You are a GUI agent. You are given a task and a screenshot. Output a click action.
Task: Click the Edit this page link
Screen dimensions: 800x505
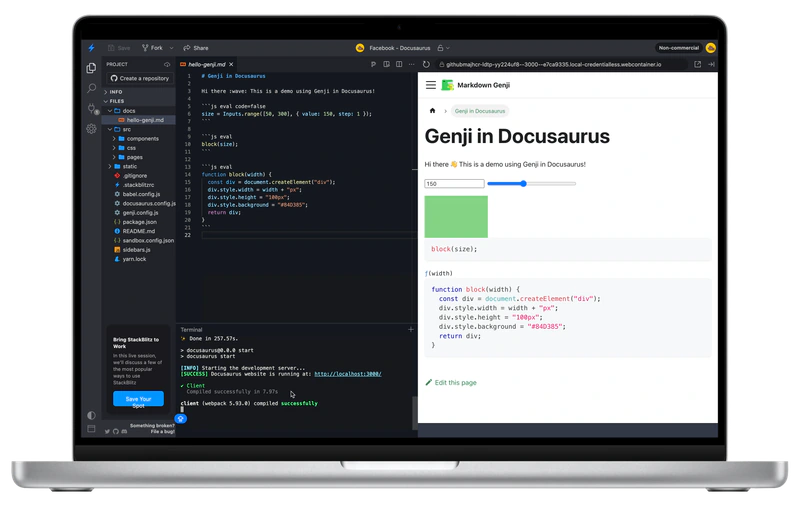pyautogui.click(x=451, y=383)
